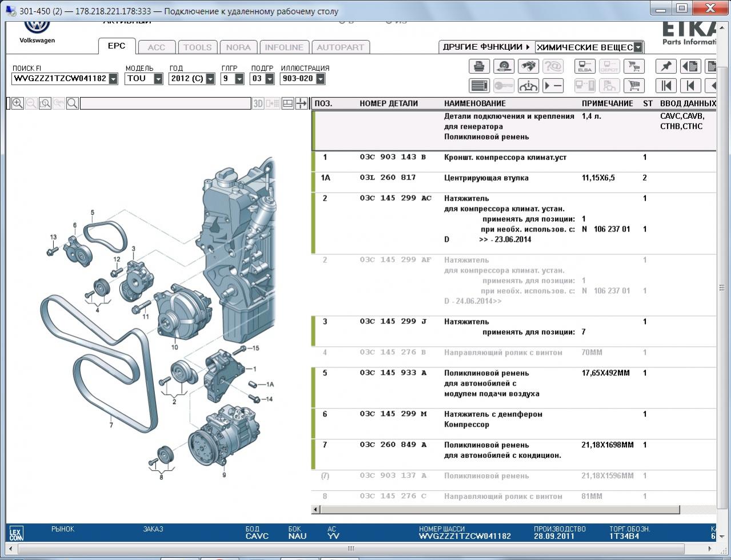The image size is (731, 560).
Task: Click callout number 5 in the diagram
Action: (x=93, y=213)
